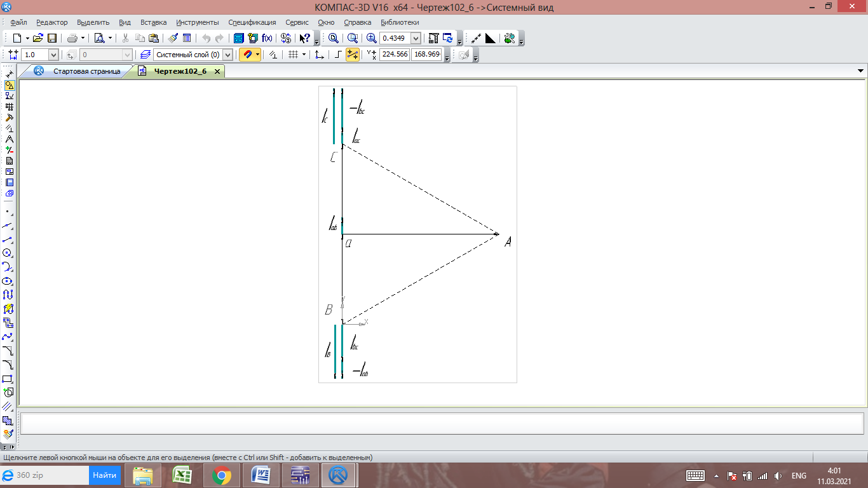Click the Save document icon
The image size is (868, 488).
tap(52, 38)
